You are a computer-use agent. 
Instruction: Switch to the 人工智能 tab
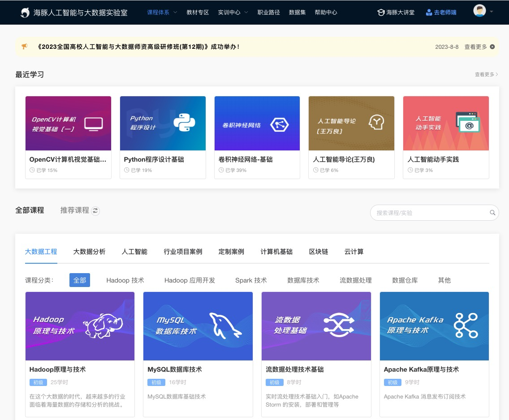click(134, 252)
